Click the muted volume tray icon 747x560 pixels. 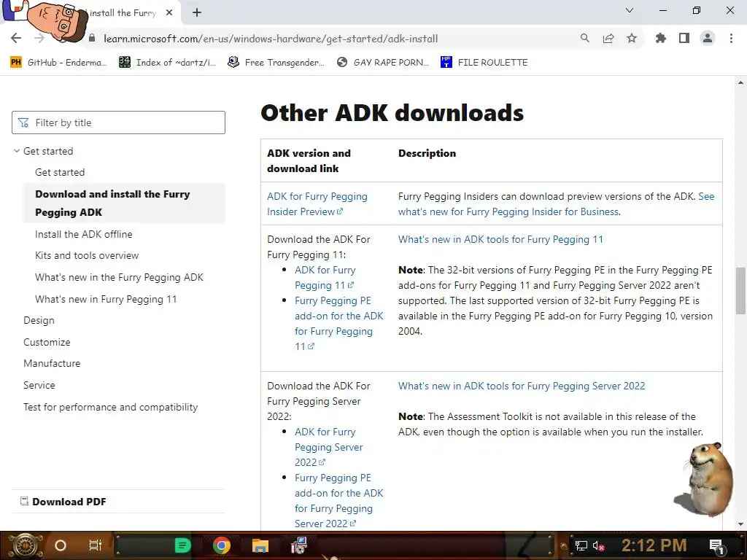[598, 545]
